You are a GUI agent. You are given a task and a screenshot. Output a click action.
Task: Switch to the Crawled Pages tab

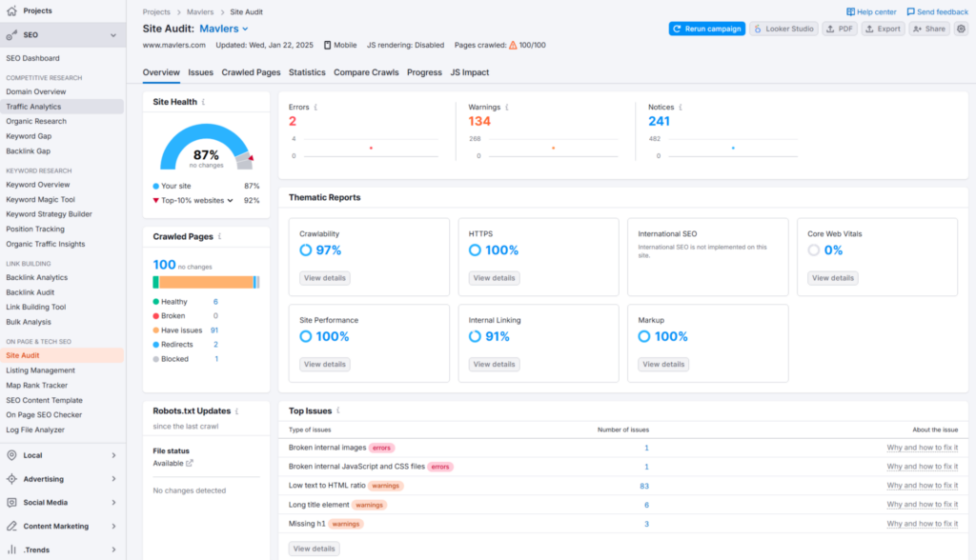tap(251, 72)
